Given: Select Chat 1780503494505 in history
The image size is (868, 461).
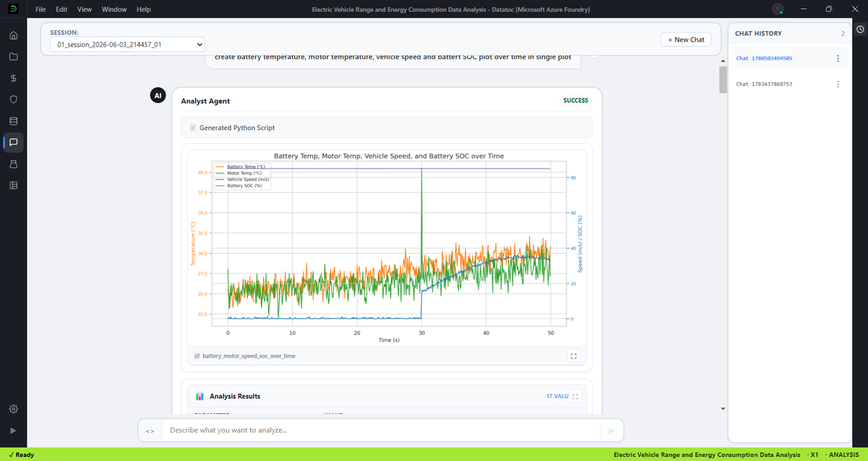Looking at the screenshot, I should click(x=764, y=58).
